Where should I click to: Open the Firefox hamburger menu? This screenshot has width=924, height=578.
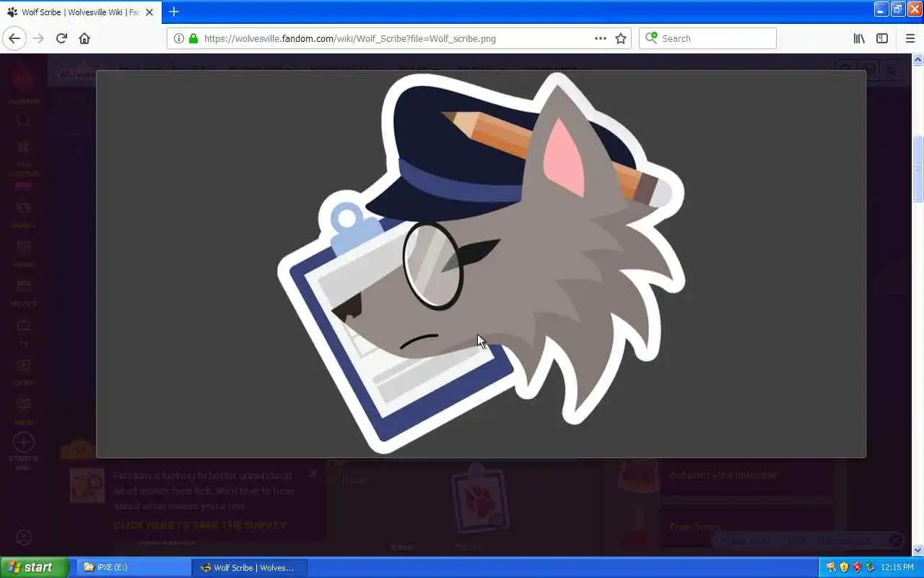click(910, 38)
